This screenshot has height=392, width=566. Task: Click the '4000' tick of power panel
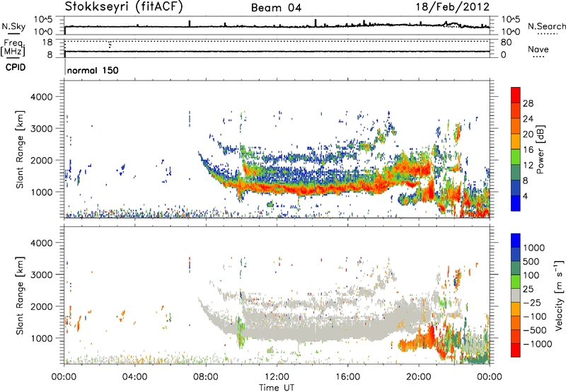(x=42, y=97)
